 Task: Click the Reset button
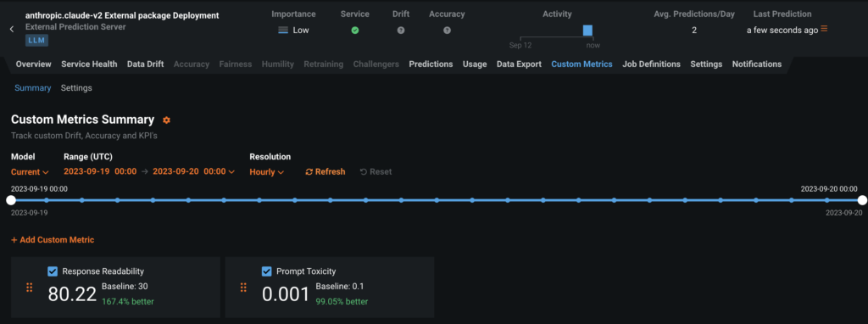pyautogui.click(x=376, y=171)
